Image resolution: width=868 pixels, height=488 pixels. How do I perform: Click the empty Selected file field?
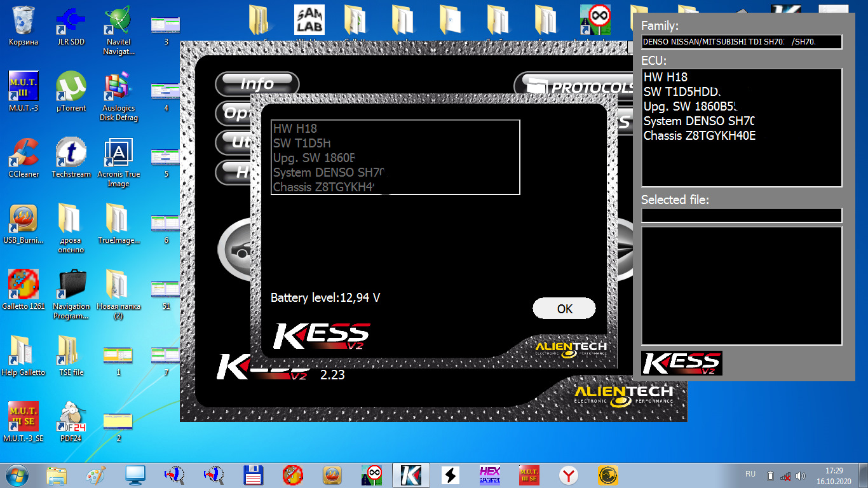point(742,215)
